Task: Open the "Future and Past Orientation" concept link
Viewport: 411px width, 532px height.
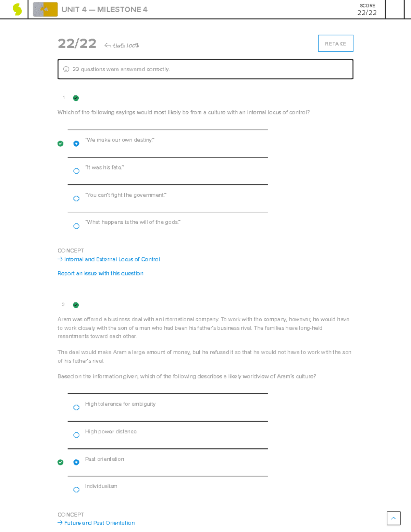Action: click(99, 523)
